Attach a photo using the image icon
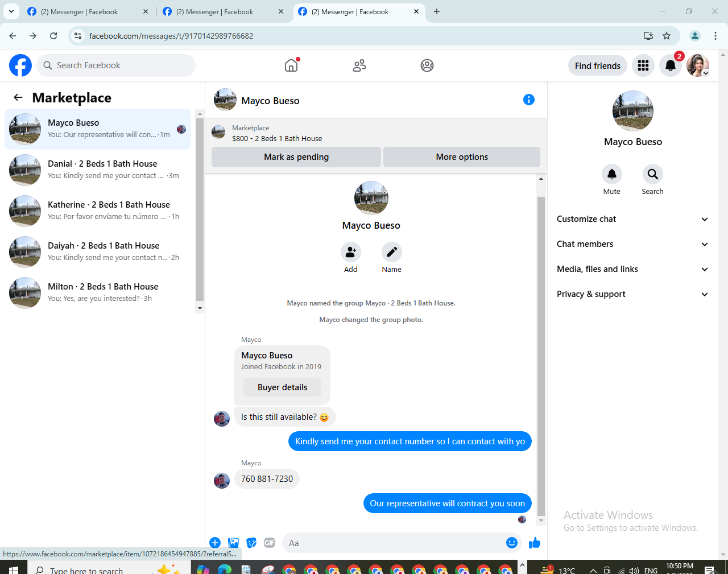Image resolution: width=728 pixels, height=574 pixels. (233, 543)
